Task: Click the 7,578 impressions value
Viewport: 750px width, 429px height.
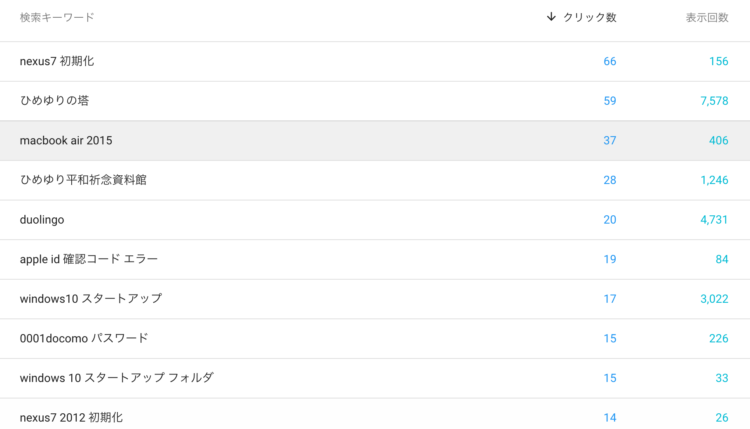Action: 714,101
